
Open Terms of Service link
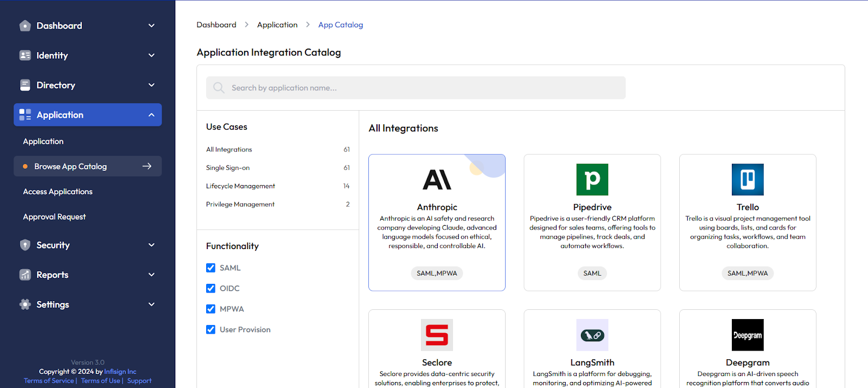click(x=49, y=381)
